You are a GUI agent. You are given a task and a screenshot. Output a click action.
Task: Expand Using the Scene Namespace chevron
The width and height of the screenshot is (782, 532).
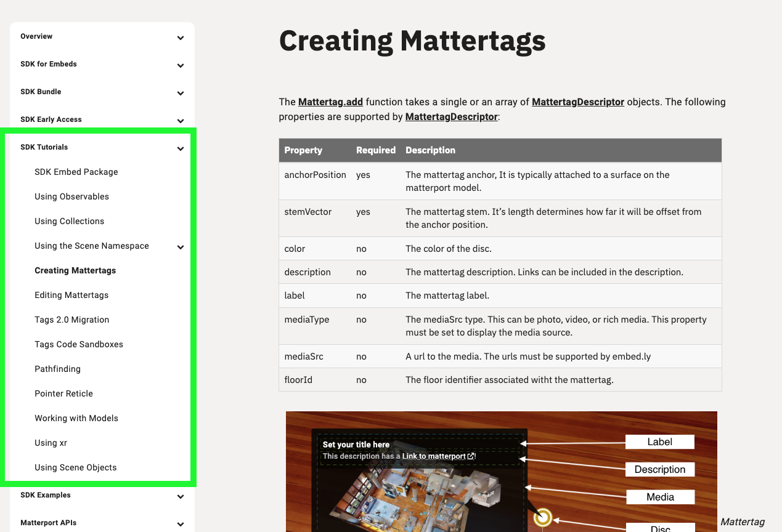(x=181, y=247)
